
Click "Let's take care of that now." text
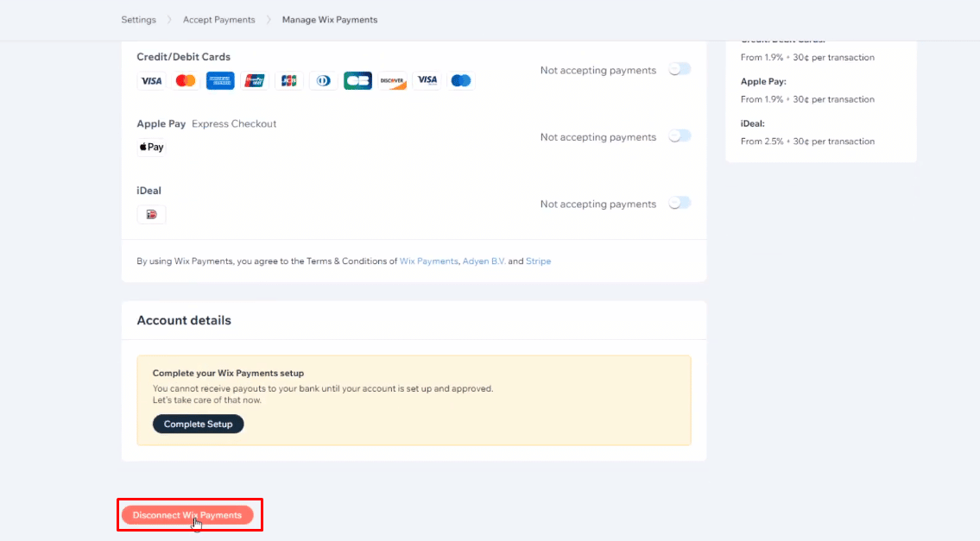tap(207, 400)
